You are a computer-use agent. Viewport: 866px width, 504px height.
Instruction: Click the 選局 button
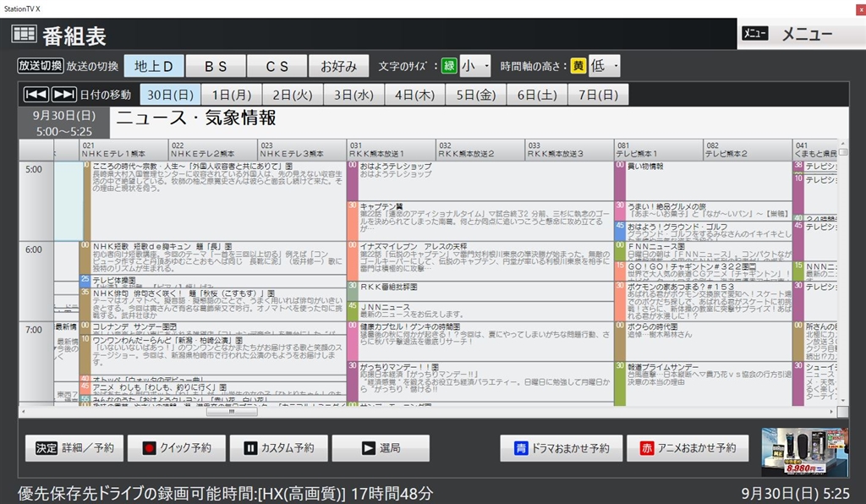pos(381,448)
